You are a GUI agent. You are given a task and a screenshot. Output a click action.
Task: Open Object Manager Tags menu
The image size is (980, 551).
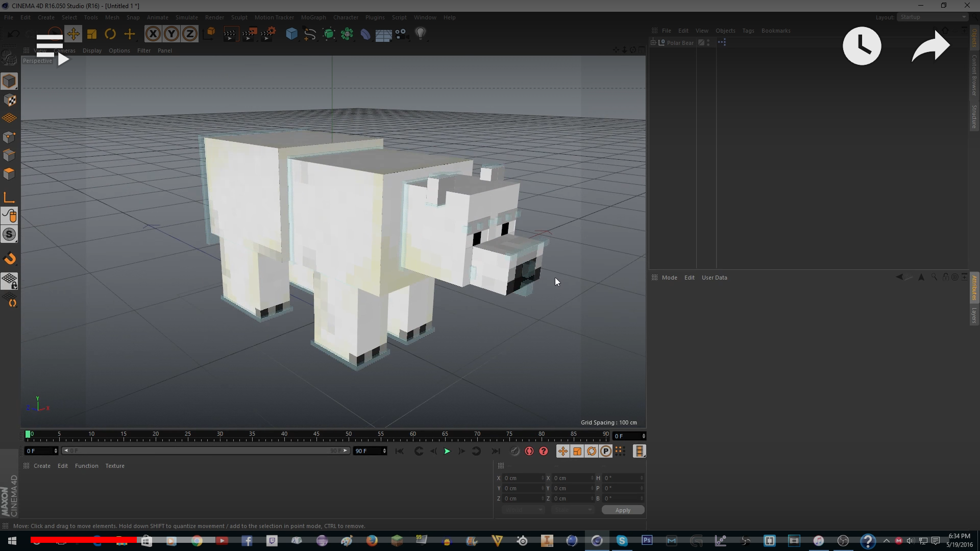(x=748, y=31)
